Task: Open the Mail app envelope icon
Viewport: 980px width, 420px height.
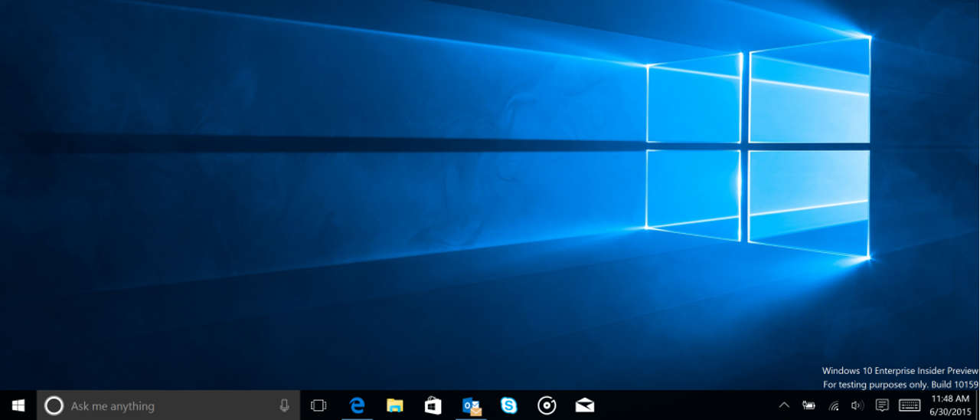Action: coord(585,405)
